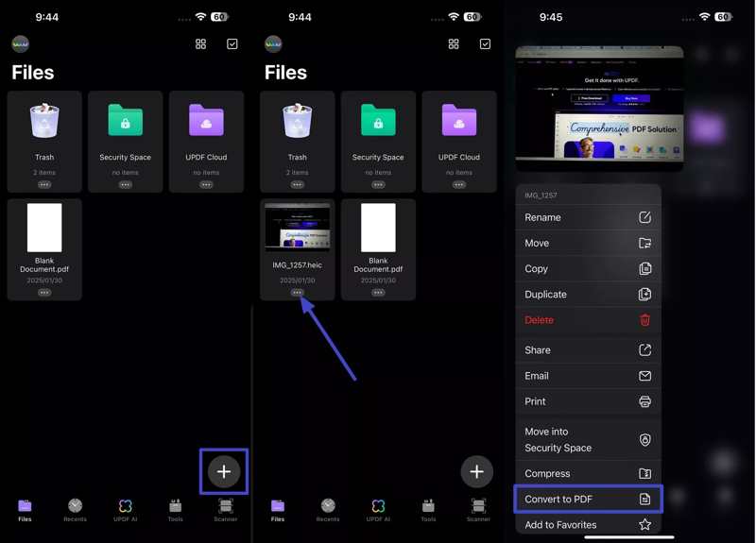Switch grid view in middle screen

(454, 43)
